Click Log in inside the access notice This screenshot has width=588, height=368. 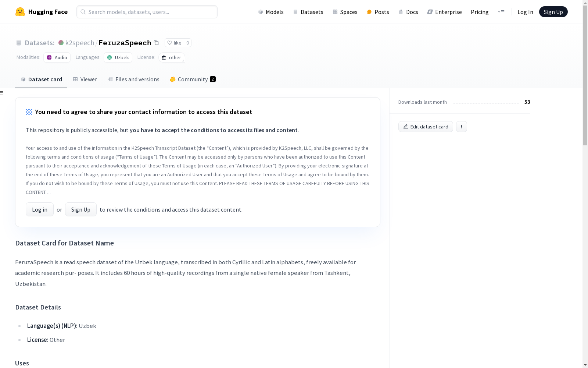point(40,209)
